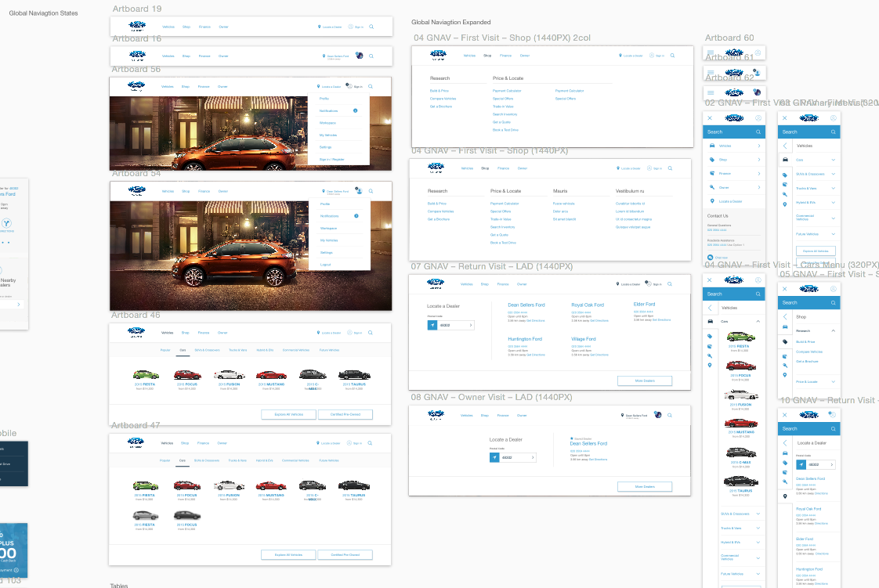Click the location pin icon in Artboard 56 navbar

click(319, 86)
